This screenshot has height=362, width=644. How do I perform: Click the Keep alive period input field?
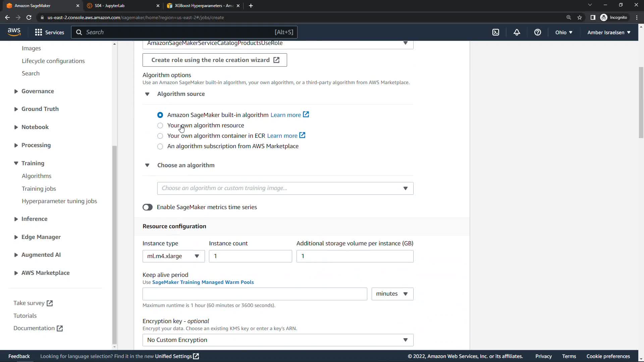[x=255, y=294]
